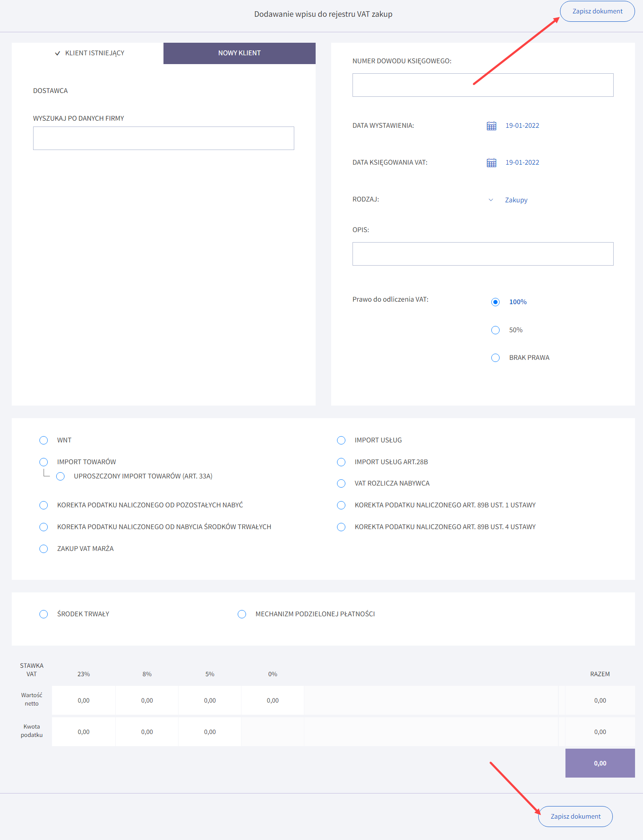The image size is (643, 840).
Task: Toggle Mechanizm podzielonej płatności option
Action: 242,614
